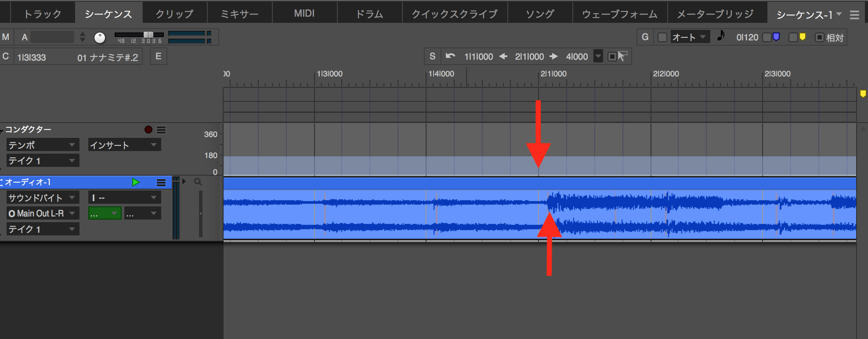
Task: Open the テンポ dropdown in コンダクター track
Action: pos(43,145)
